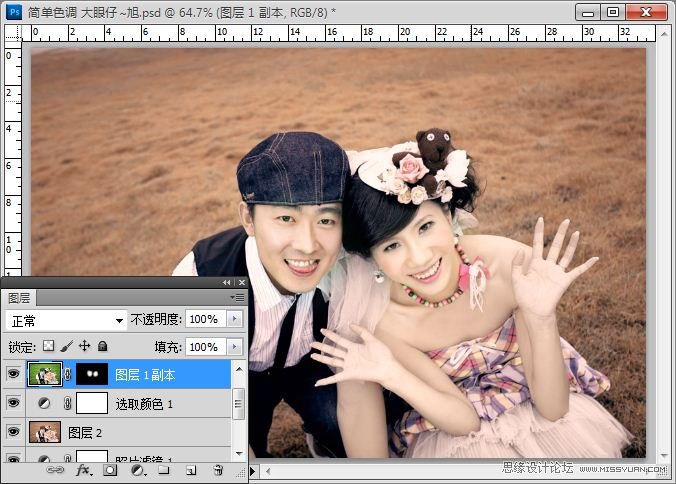Image resolution: width=676 pixels, height=484 pixels.
Task: Click the 选取颜色 1 adjustment icon
Action: coord(44,403)
